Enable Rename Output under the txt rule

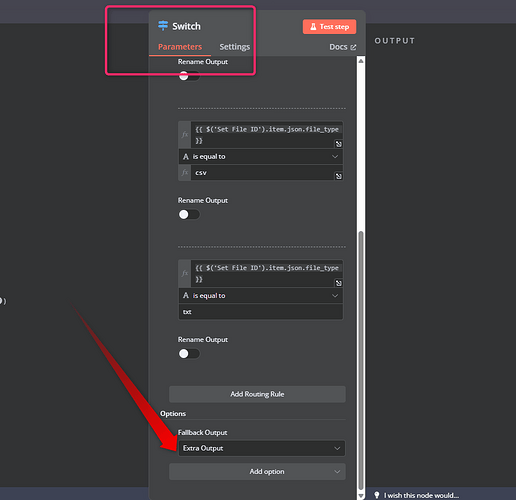189,353
